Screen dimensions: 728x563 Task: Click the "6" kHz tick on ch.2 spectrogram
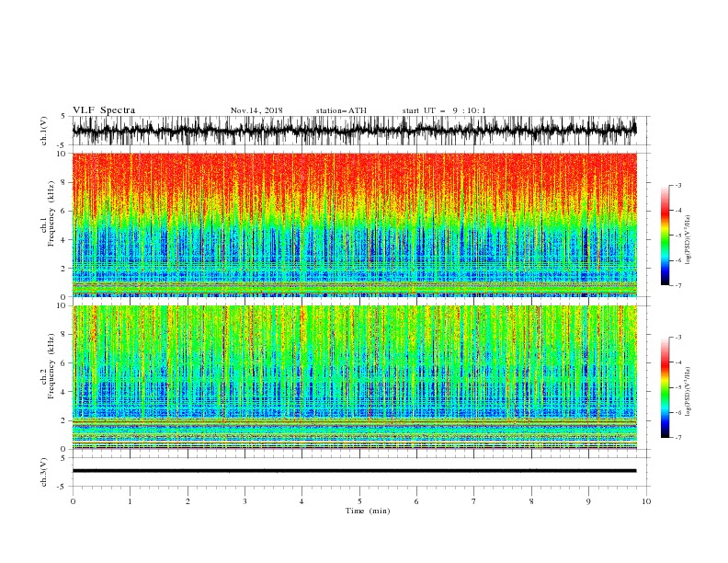pos(64,363)
